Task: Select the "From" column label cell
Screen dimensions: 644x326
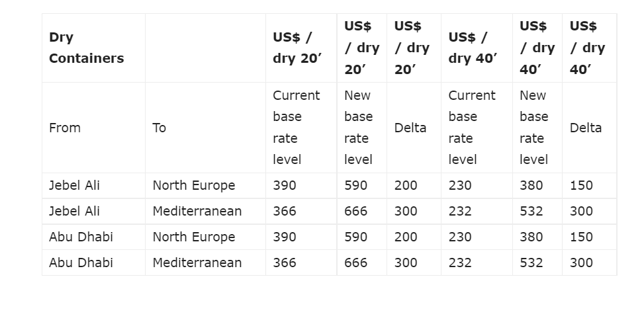Action: point(65,128)
